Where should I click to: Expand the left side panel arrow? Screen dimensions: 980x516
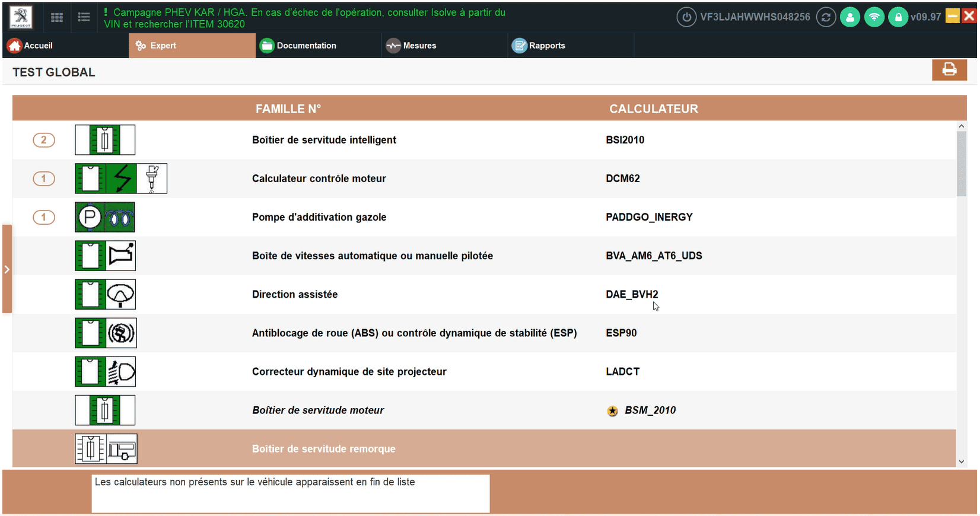pos(7,269)
